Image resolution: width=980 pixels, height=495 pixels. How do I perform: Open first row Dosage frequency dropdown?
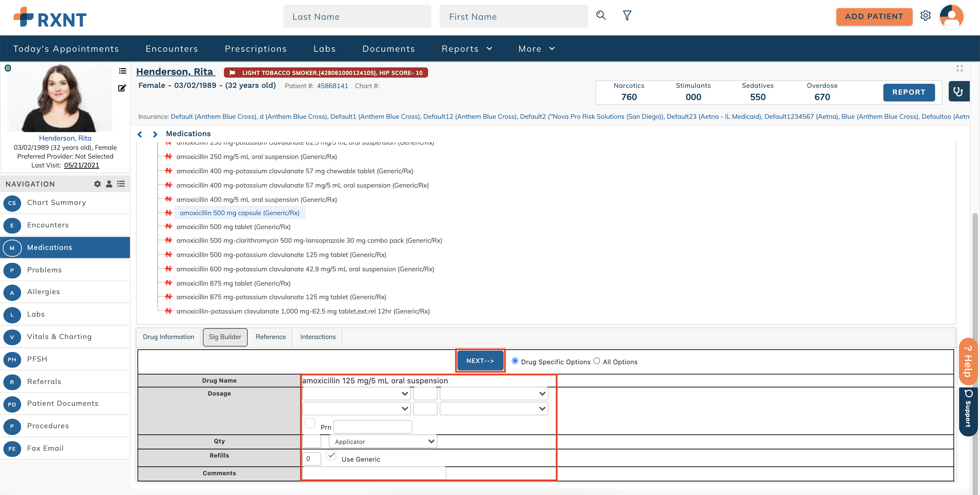click(494, 394)
